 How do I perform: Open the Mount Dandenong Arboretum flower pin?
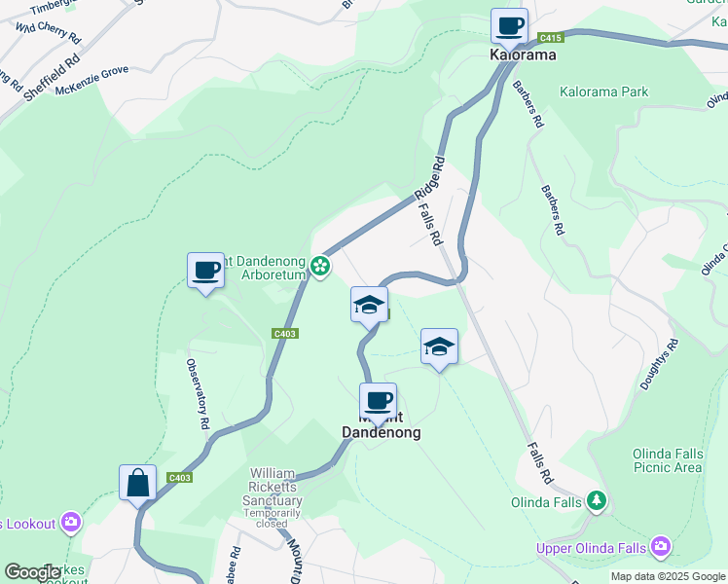(320, 267)
